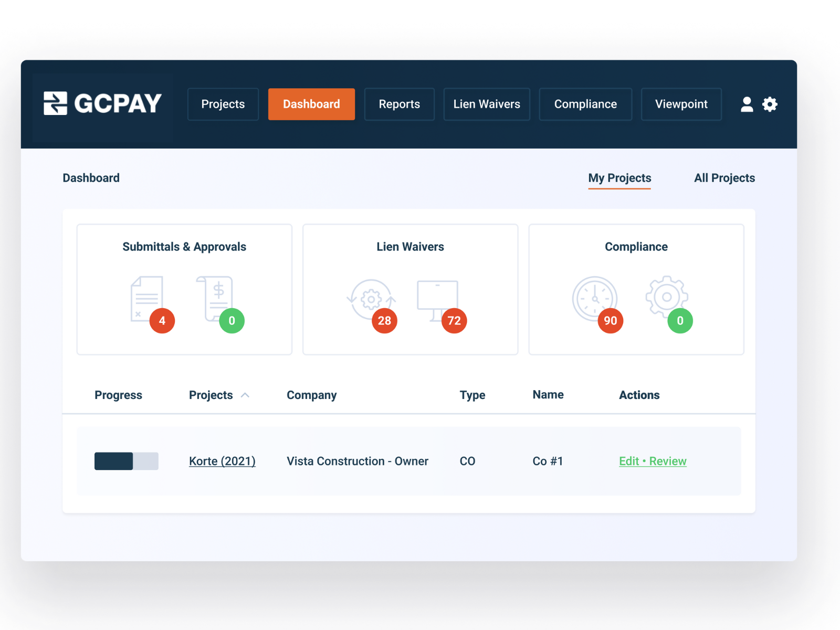840x630 pixels.
Task: Switch to the My Projects view
Action: pyautogui.click(x=619, y=178)
